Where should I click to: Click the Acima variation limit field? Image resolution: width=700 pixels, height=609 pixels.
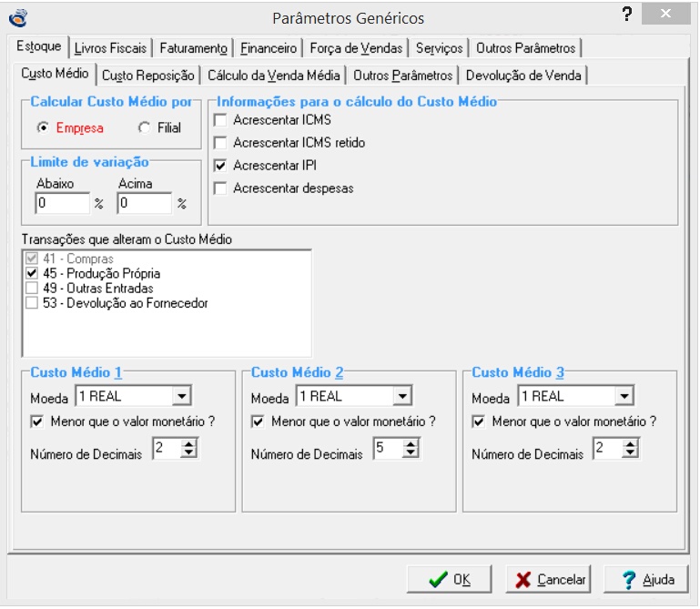click(145, 203)
